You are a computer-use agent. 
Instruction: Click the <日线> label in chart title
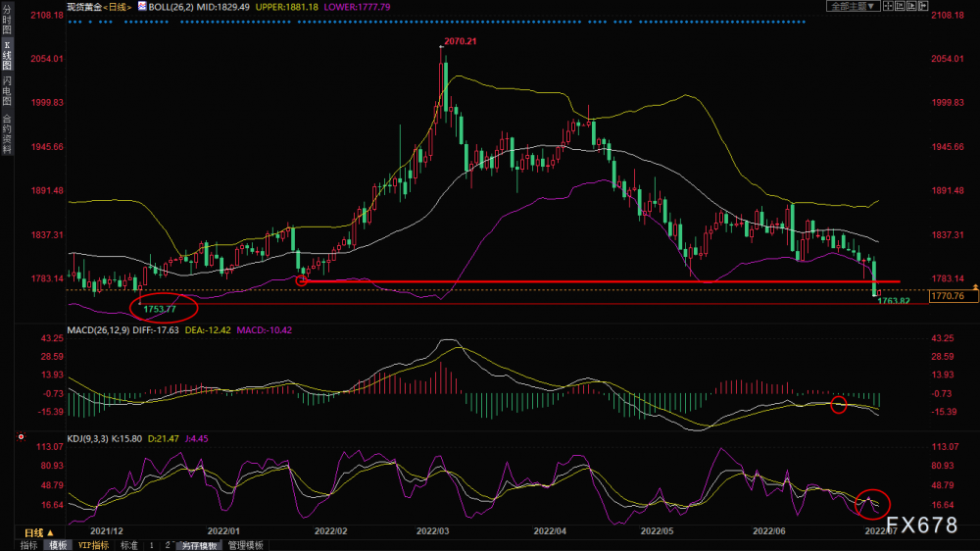tap(117, 7)
